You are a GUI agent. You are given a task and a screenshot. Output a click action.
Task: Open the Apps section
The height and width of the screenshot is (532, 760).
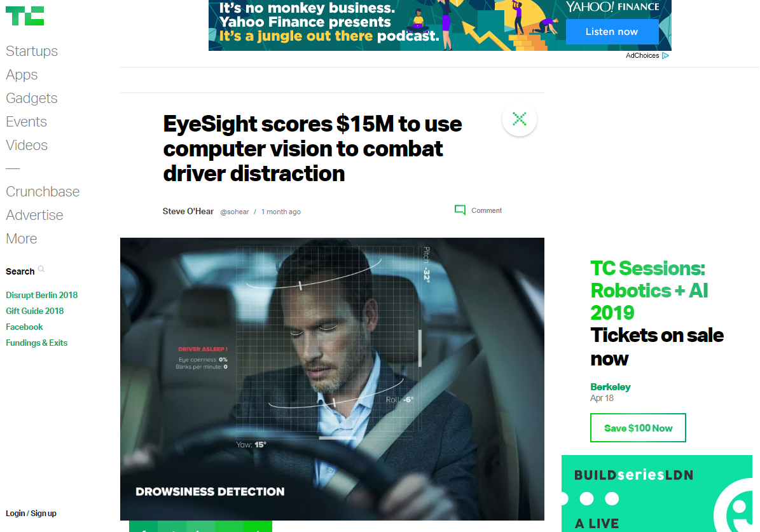22,75
